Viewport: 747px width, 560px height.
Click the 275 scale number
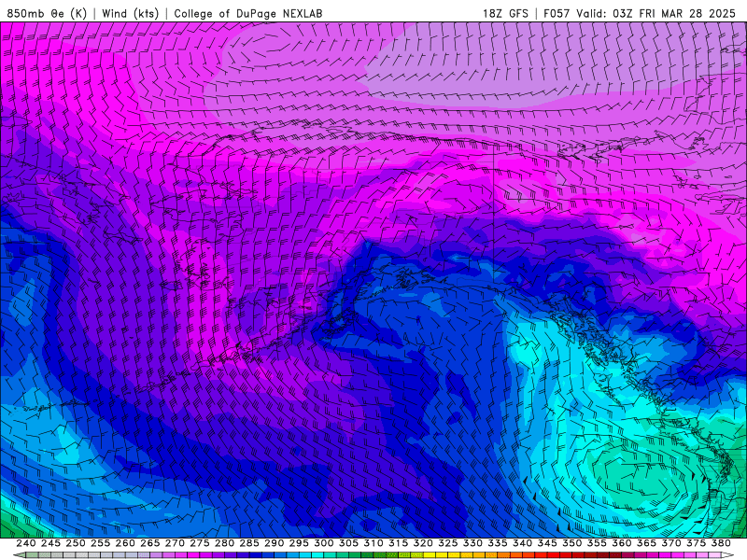(x=200, y=543)
